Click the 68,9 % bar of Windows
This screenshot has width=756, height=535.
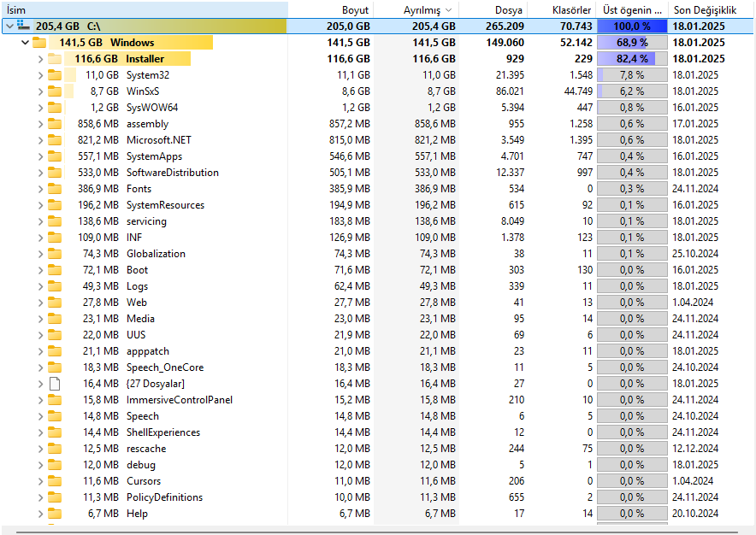pyautogui.click(x=632, y=43)
